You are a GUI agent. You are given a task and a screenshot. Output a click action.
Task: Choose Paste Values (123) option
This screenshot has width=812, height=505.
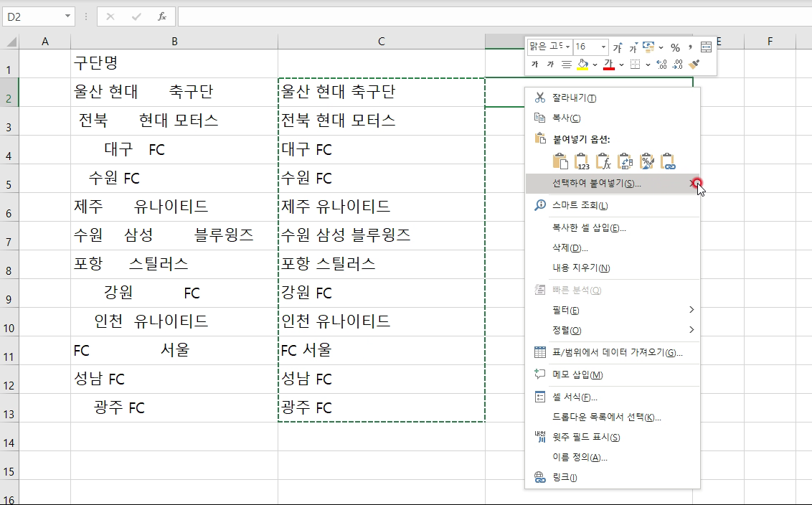[x=582, y=161]
